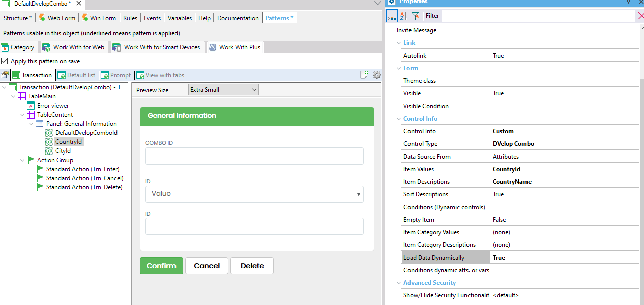
Task: Click the Work With Plus tab icon
Action: [213, 47]
